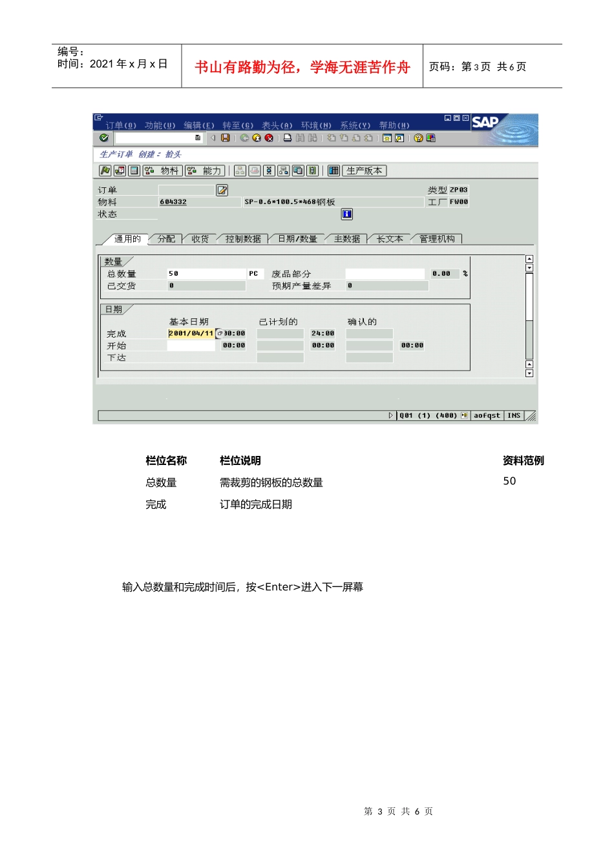
Task: Click the blue status information icon
Action: [347, 214]
